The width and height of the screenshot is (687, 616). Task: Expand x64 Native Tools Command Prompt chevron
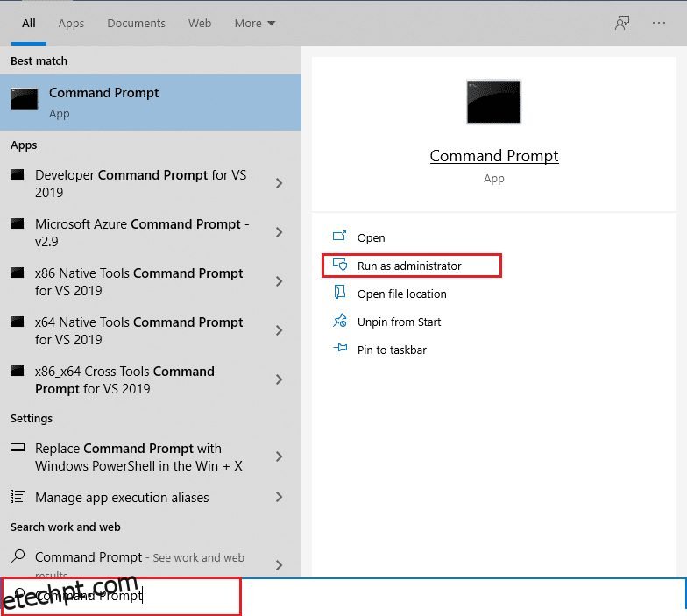coord(279,330)
